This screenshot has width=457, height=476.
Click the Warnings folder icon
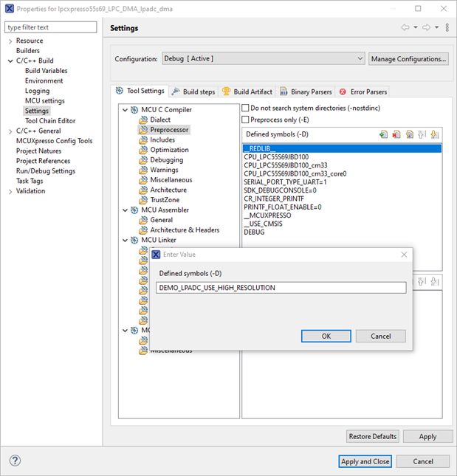[143, 170]
